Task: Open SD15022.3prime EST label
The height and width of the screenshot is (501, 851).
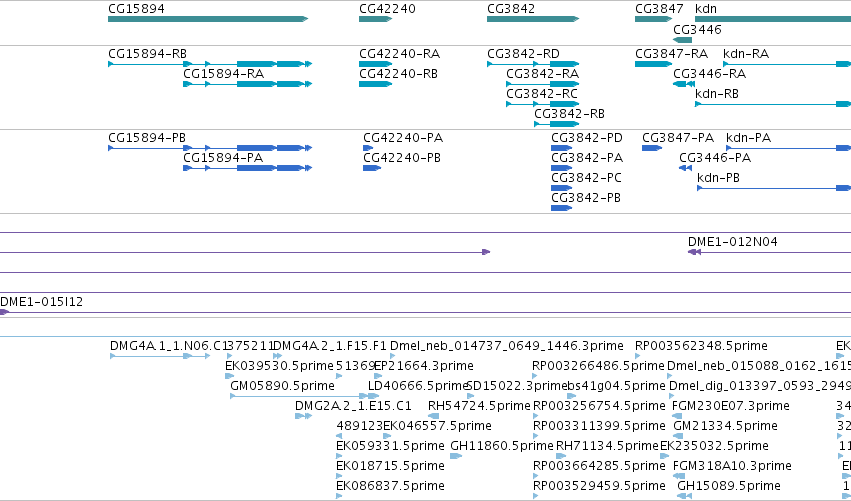Action: [516, 386]
